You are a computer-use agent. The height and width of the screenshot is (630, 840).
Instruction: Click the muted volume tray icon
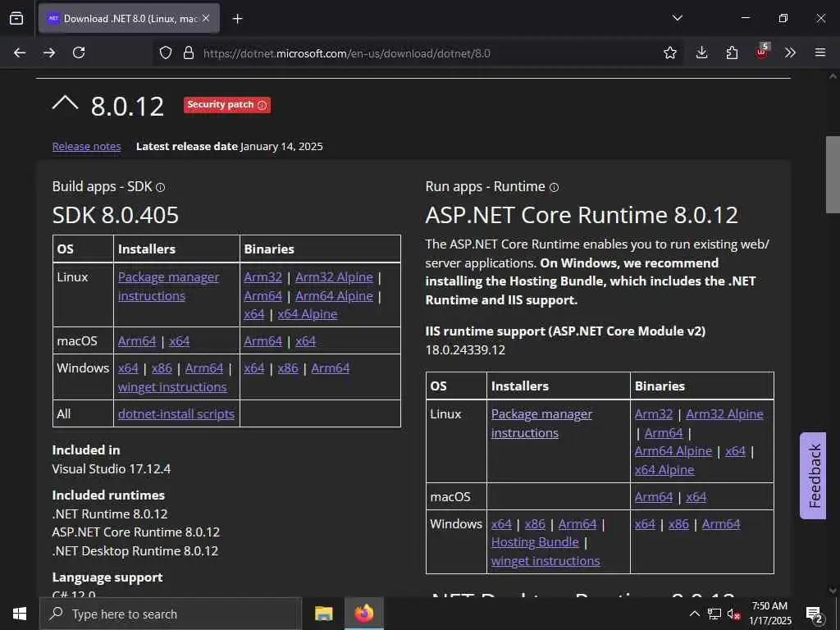coord(733,614)
